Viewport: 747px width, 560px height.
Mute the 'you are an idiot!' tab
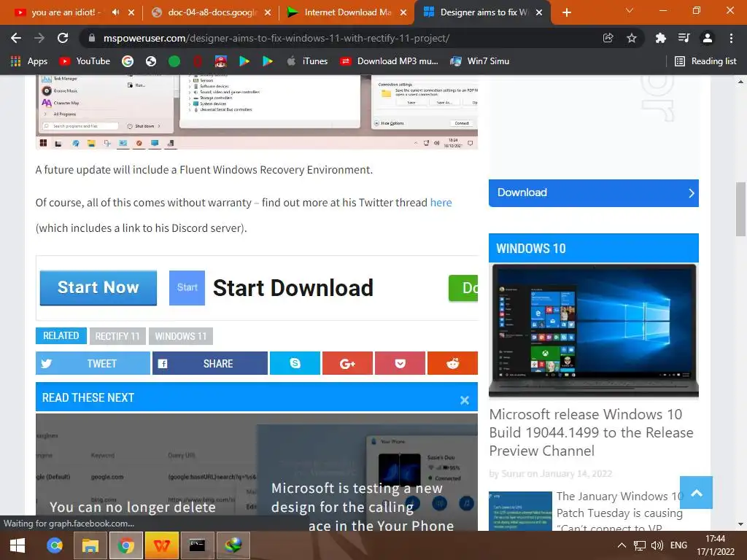pos(115,12)
